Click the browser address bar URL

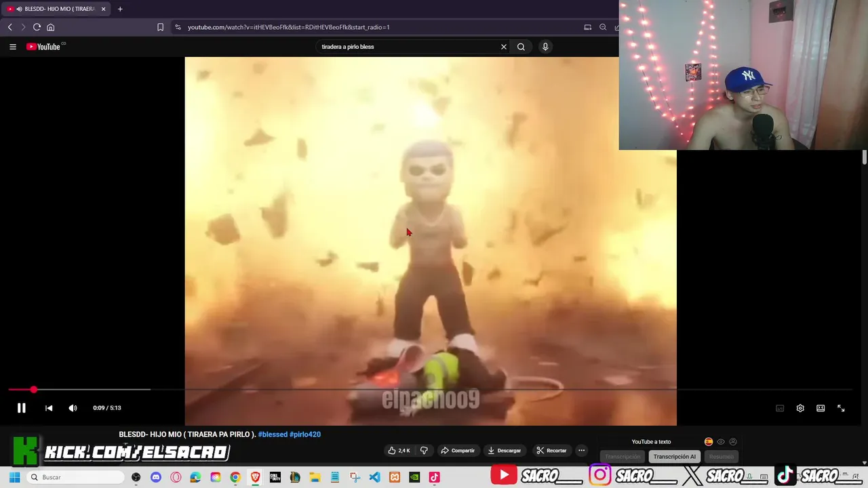[288, 27]
